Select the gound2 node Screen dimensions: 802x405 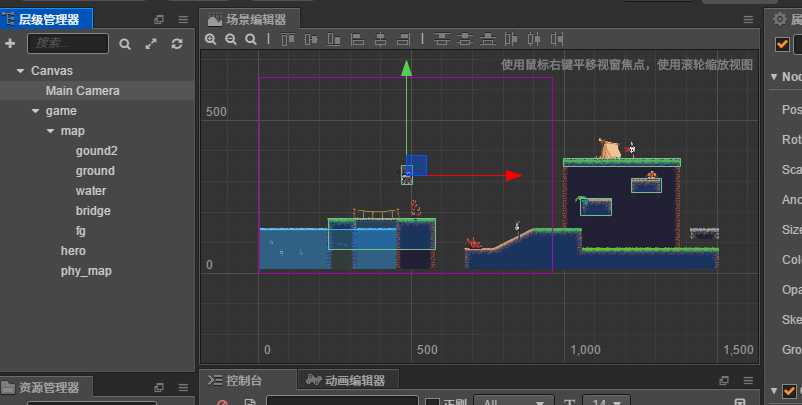tap(97, 151)
